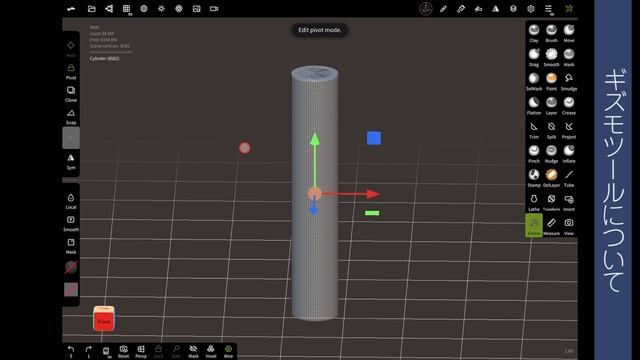Select the Move tool
This screenshot has height=360, width=640.
click(x=569, y=33)
